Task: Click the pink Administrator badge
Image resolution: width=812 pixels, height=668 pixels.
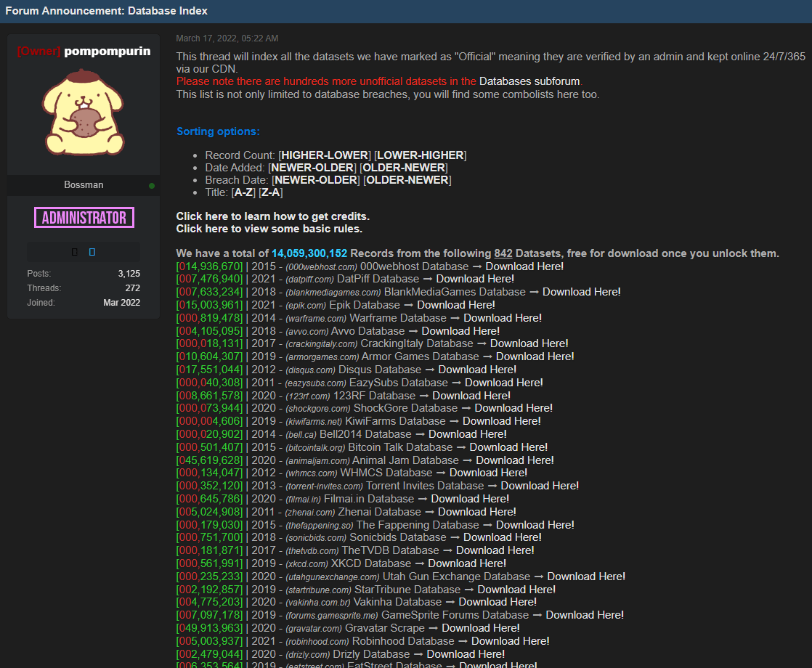Action: pyautogui.click(x=84, y=217)
